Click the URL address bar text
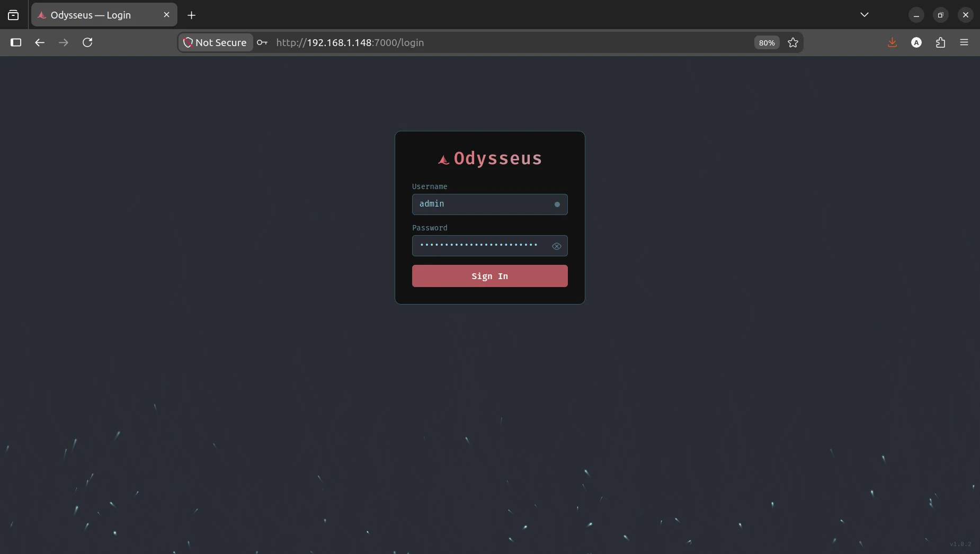Viewport: 980px width, 554px height. (350, 42)
